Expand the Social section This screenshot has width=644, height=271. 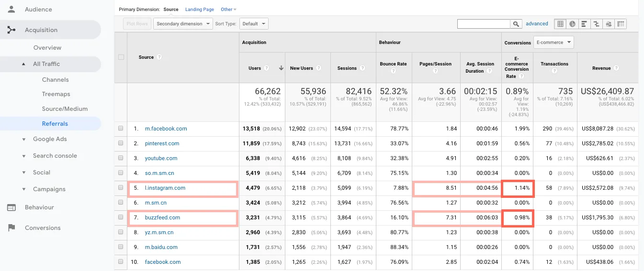[23, 173]
